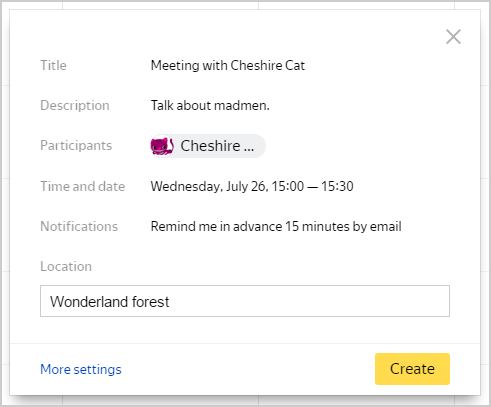The image size is (491, 407).
Task: Click the Participants field label
Action: (x=76, y=146)
